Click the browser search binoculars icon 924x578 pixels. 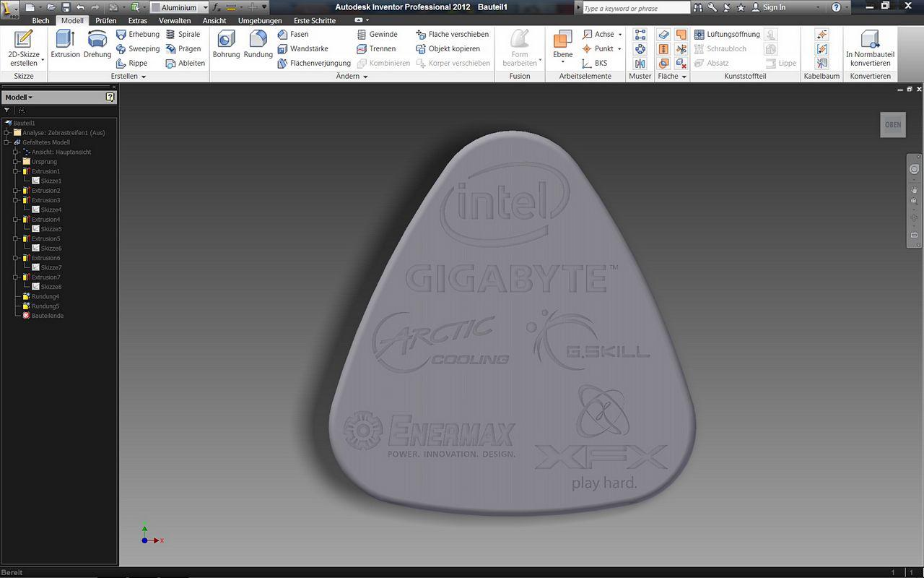(22, 111)
